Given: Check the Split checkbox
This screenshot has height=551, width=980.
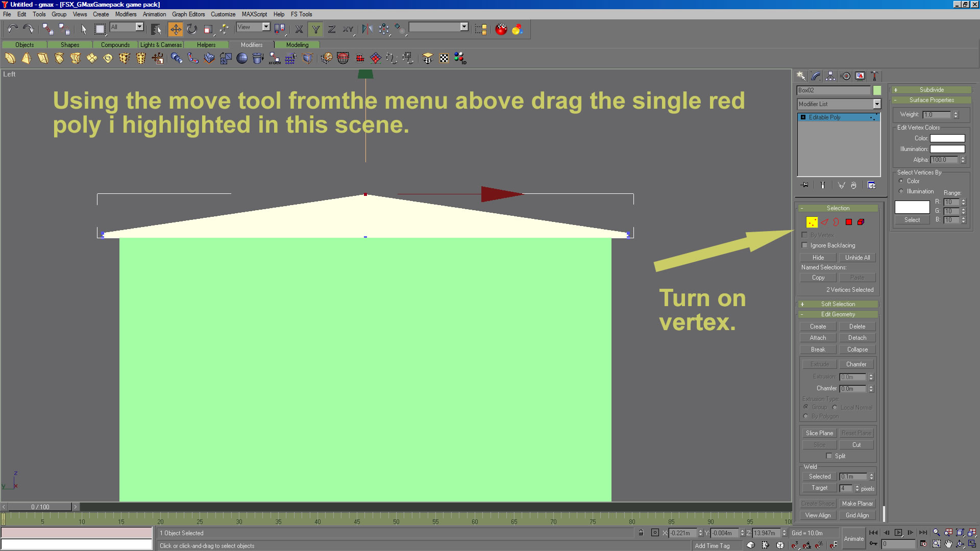Looking at the screenshot, I should coord(829,456).
